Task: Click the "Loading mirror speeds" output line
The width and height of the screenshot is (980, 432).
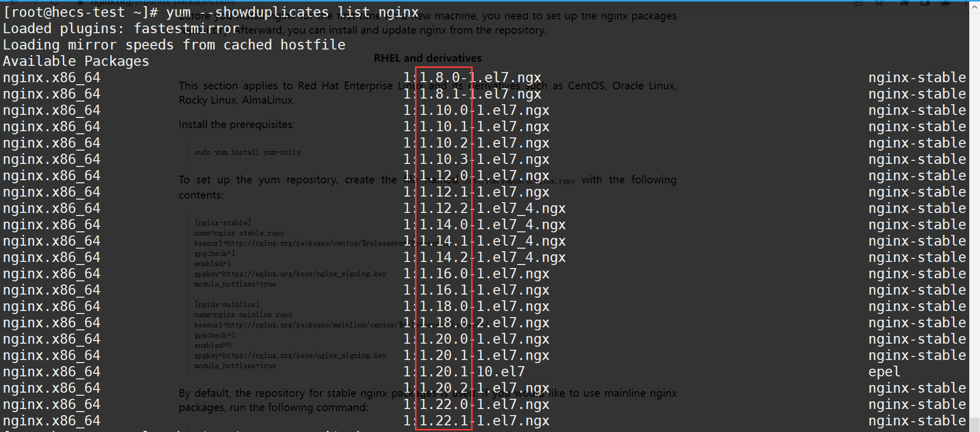Action: coord(174,45)
